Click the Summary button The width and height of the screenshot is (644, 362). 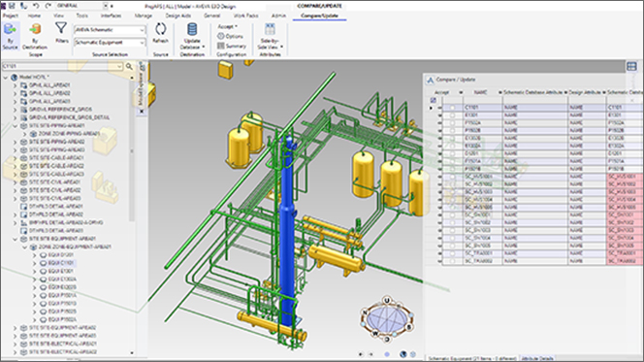(232, 46)
